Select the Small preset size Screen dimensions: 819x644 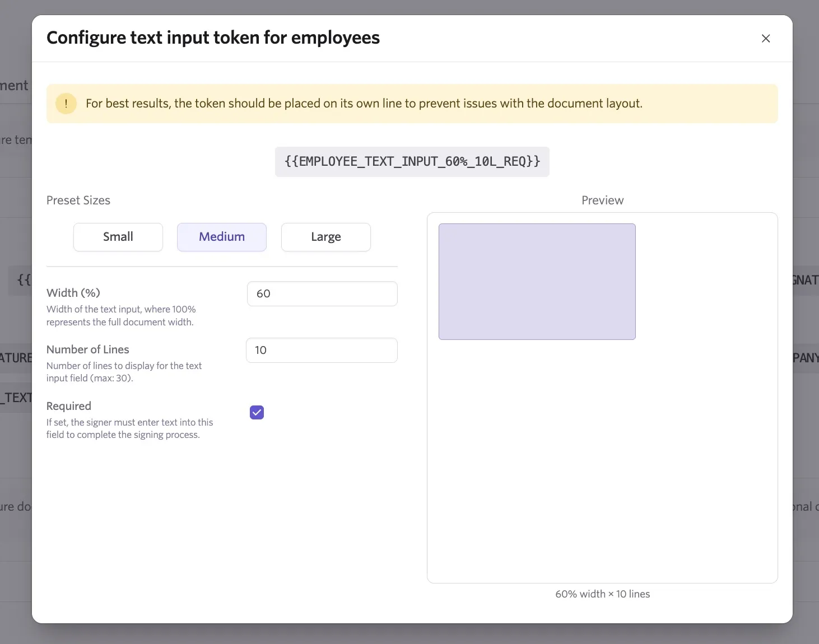tap(118, 237)
